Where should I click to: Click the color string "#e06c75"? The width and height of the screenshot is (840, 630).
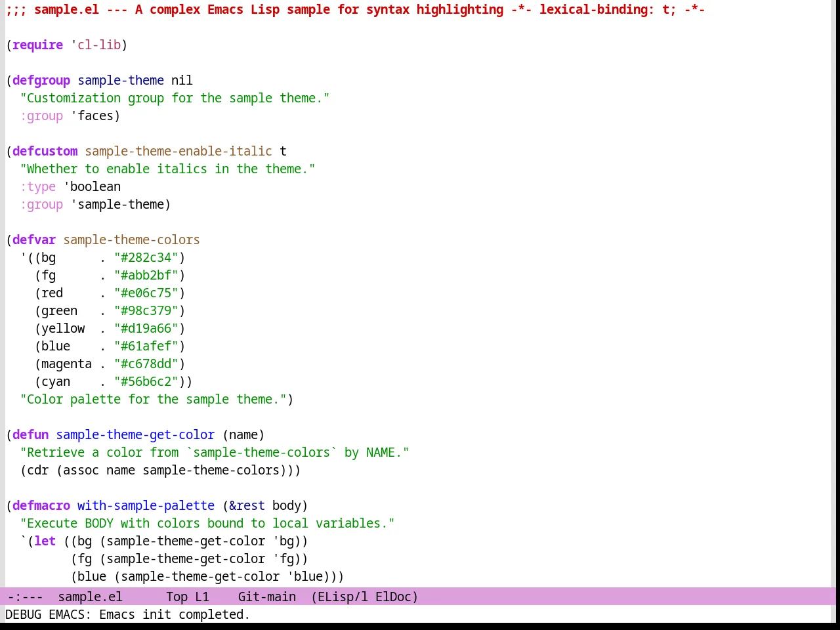point(146,293)
